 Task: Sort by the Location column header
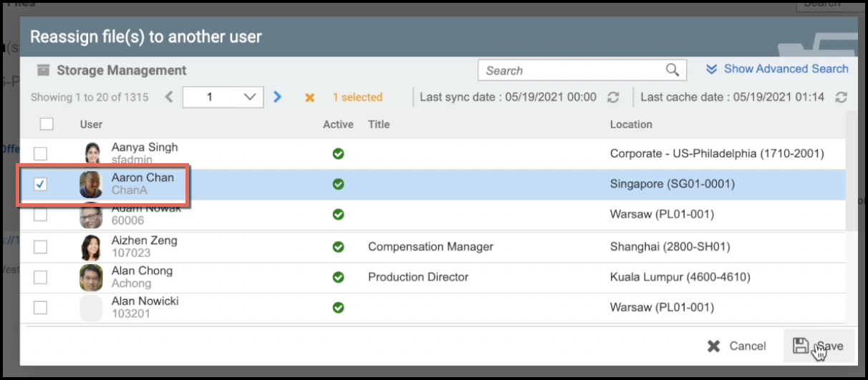pyautogui.click(x=630, y=125)
